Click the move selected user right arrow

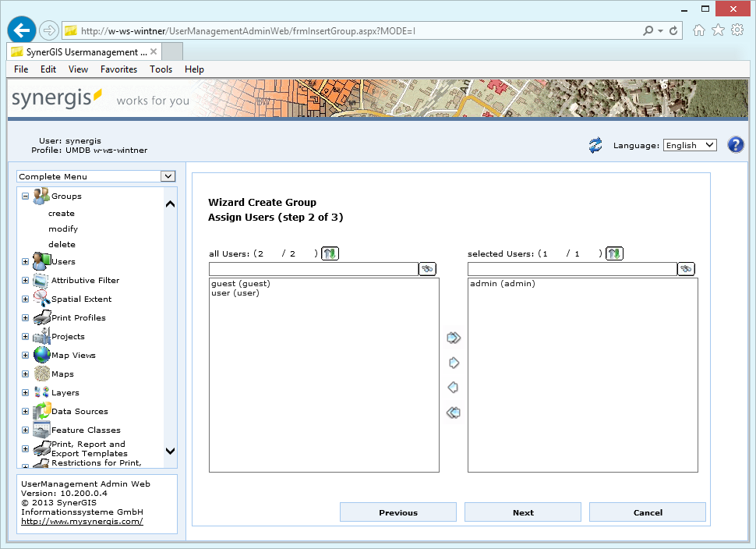click(454, 363)
